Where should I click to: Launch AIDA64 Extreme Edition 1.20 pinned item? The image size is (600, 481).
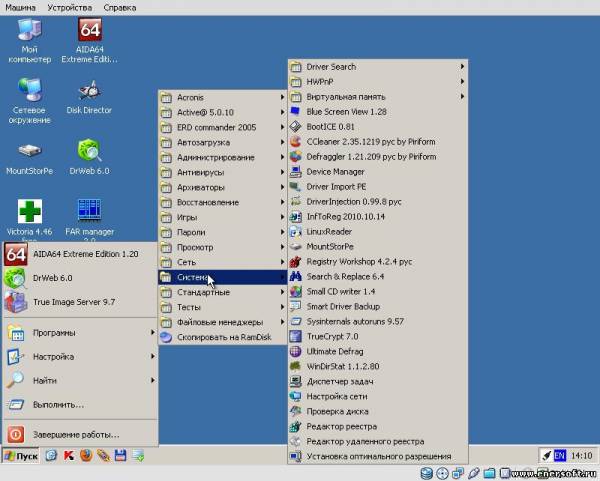[x=81, y=254]
